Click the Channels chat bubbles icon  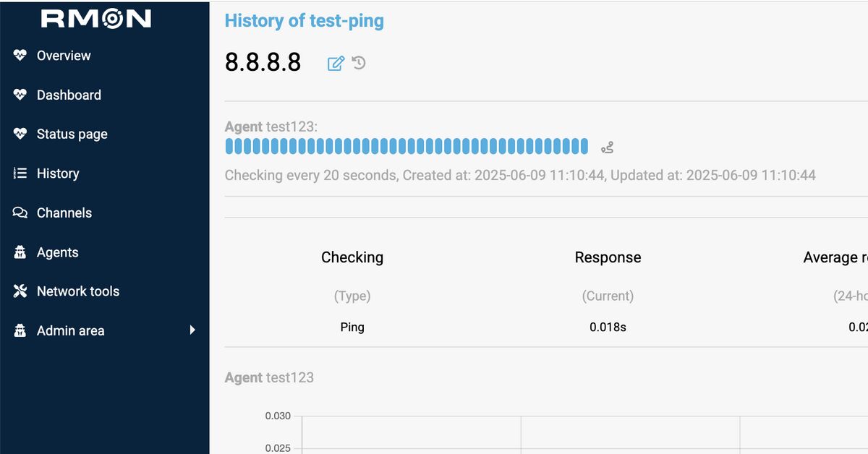click(x=20, y=213)
